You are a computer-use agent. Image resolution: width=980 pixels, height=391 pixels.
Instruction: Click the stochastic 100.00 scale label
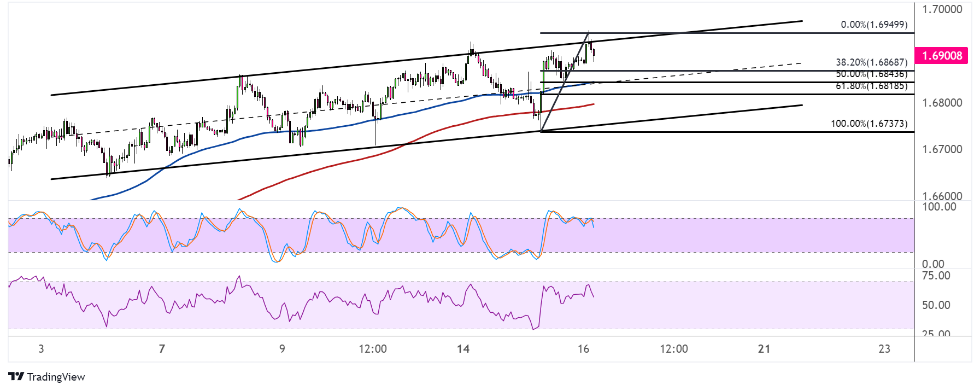pyautogui.click(x=939, y=207)
